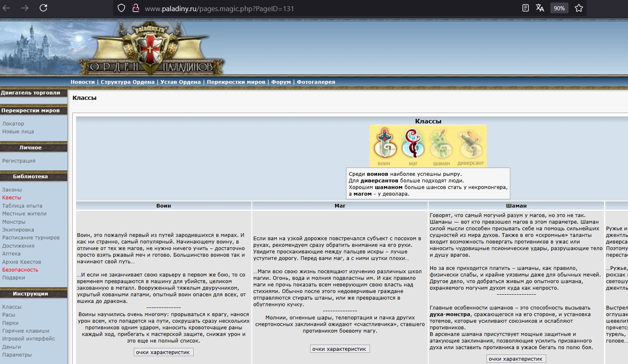This screenshot has width=628, height=364.
Task: Open the Экипировка library link
Action: pyautogui.click(x=18, y=230)
